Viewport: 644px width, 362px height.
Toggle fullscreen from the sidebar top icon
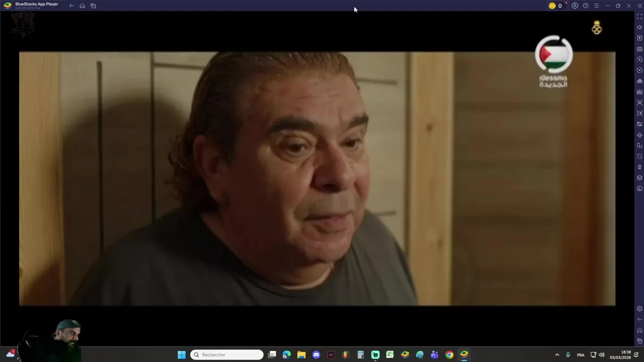639,17
